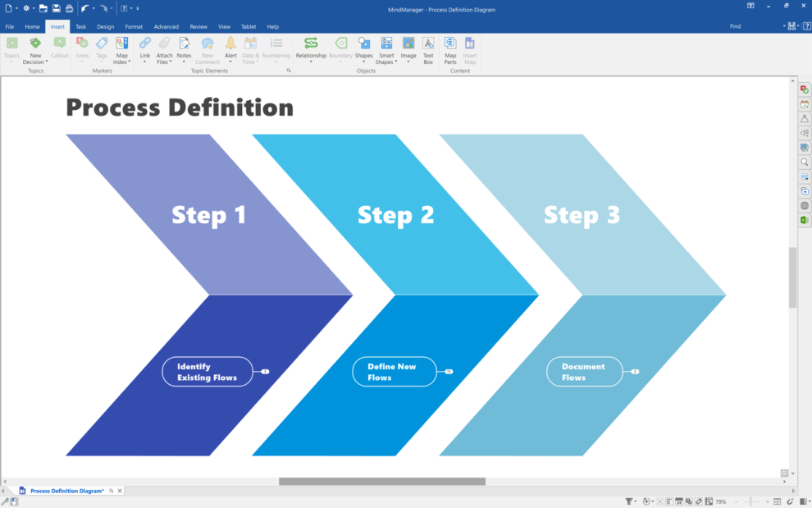Switch to the Design ribbon tab

click(x=106, y=26)
